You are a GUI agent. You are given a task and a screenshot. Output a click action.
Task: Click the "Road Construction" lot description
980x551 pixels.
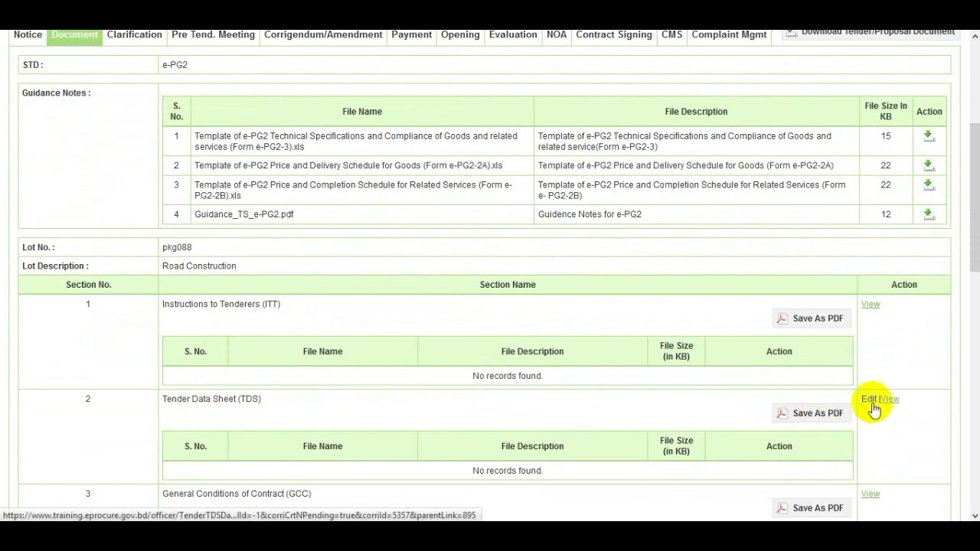click(199, 266)
